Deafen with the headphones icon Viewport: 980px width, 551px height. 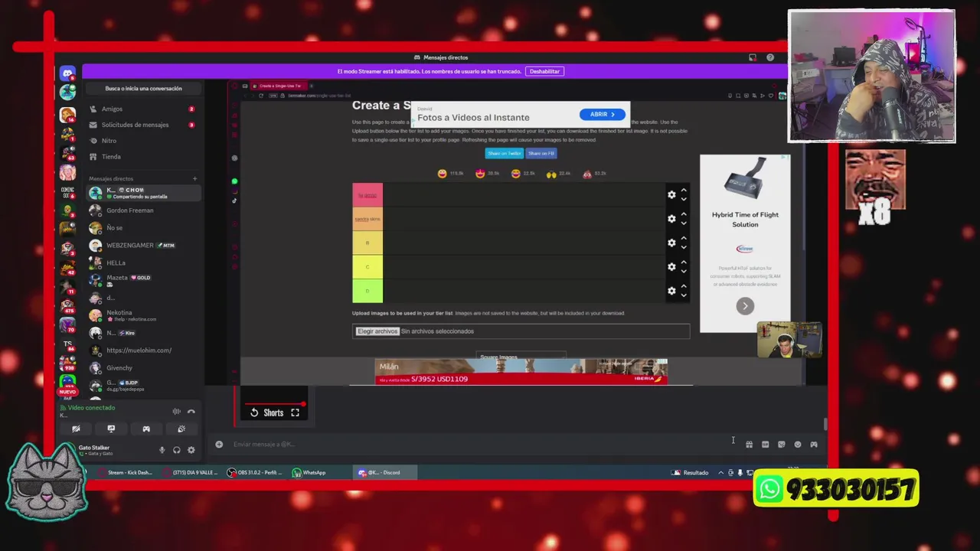pyautogui.click(x=176, y=450)
